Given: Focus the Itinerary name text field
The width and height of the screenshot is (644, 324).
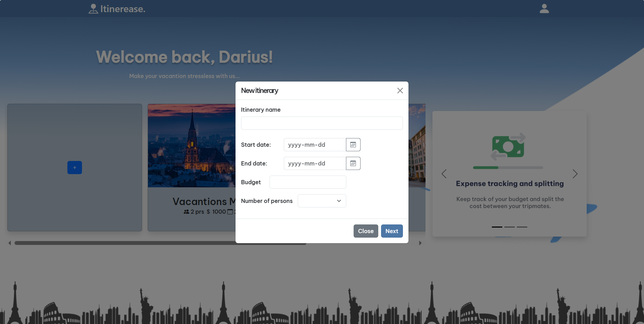Looking at the screenshot, I should pyautogui.click(x=322, y=123).
